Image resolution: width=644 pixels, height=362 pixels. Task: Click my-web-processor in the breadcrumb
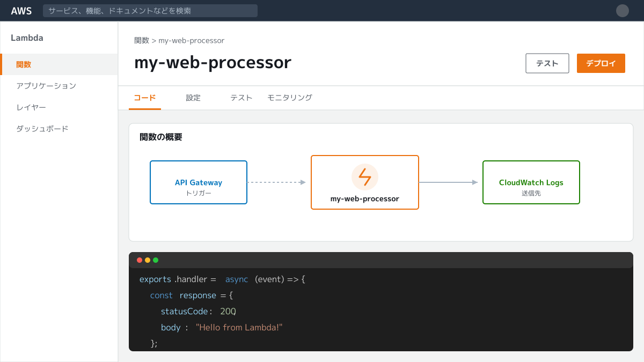pos(191,41)
